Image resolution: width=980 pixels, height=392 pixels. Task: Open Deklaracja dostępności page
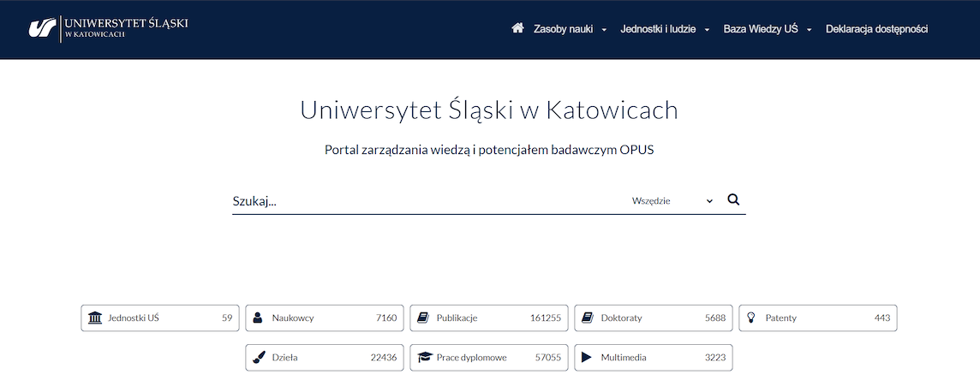click(876, 29)
